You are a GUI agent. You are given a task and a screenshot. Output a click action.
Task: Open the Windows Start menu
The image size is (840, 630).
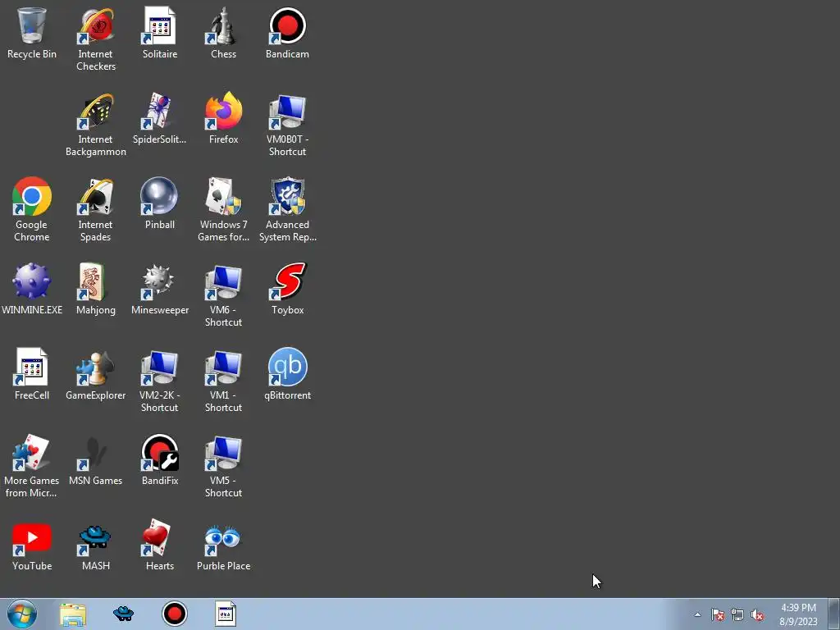tap(22, 614)
